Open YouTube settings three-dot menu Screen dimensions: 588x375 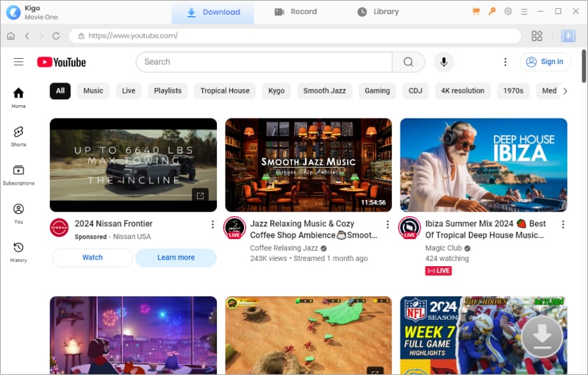tap(505, 62)
